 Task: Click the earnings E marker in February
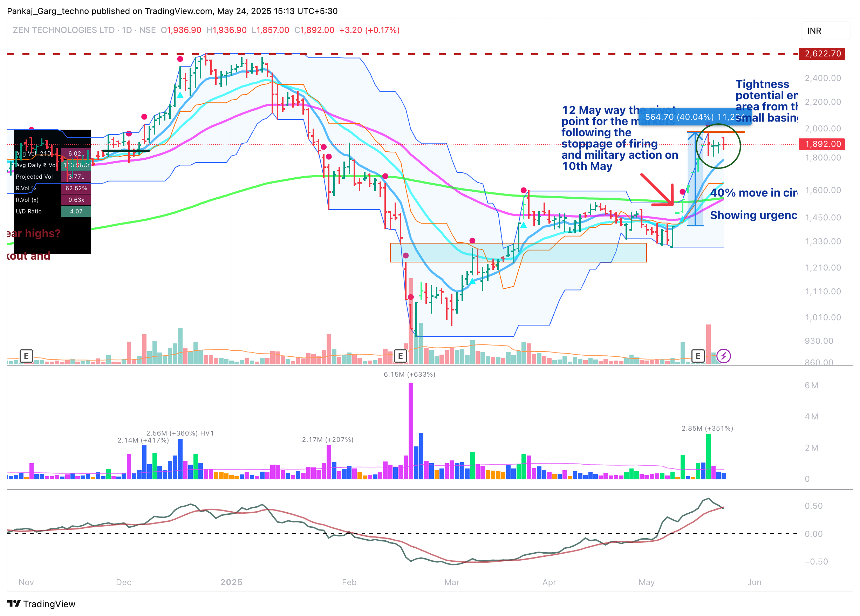(x=400, y=356)
